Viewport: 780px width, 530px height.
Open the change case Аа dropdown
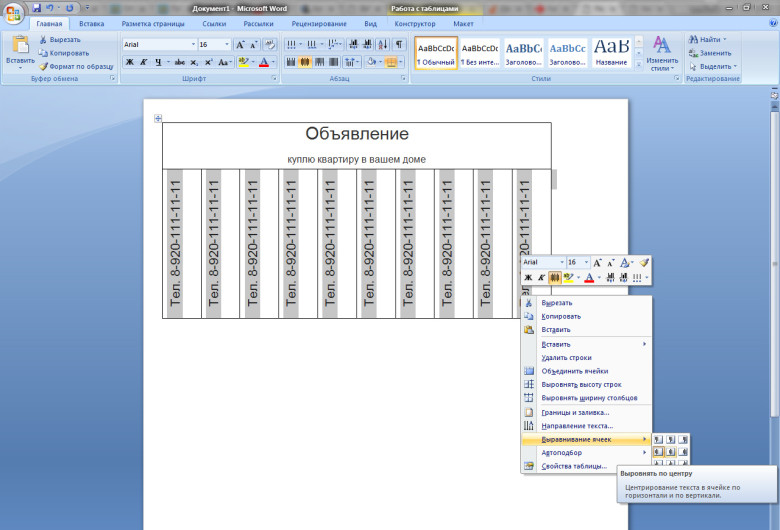[x=225, y=62]
